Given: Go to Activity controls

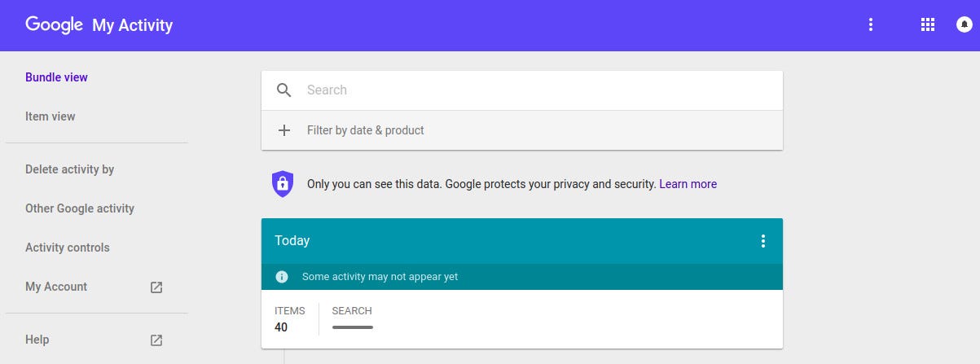Looking at the screenshot, I should [x=67, y=248].
